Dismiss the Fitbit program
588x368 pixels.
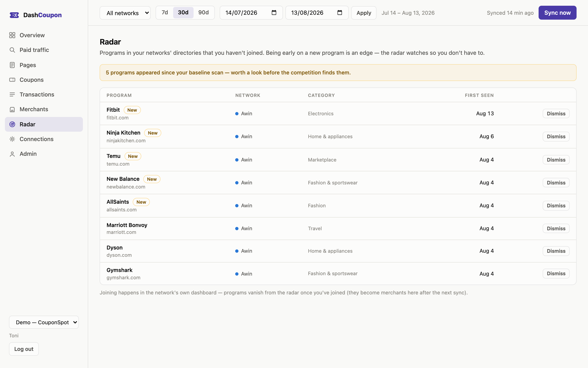[556, 114]
